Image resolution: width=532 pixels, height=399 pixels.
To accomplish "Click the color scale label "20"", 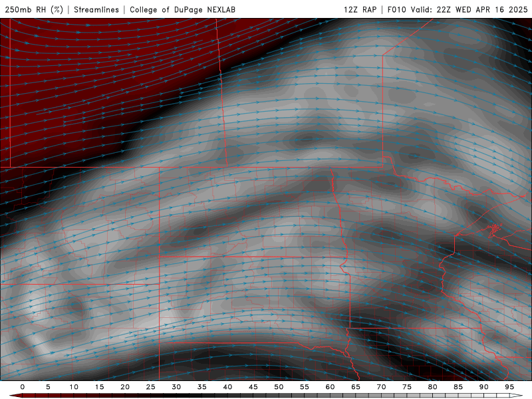I will (125, 387).
